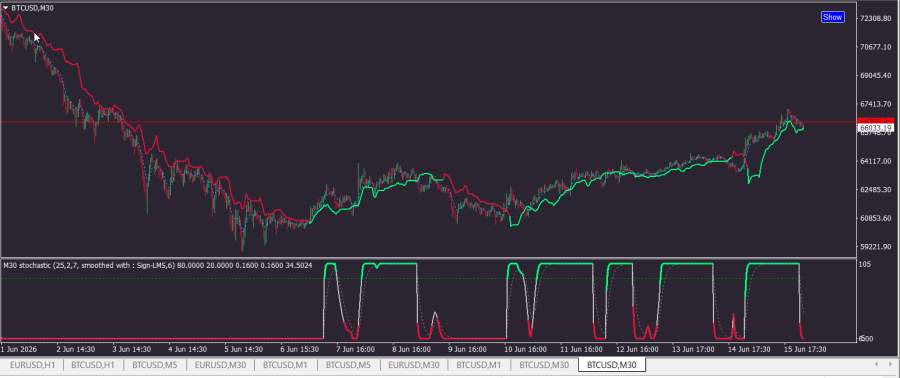Switch to the BTCUSD,H1 chart tab

[94, 365]
